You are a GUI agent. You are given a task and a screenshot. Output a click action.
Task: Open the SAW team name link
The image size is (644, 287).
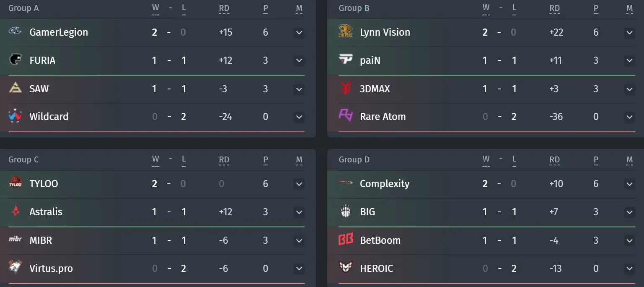39,89
